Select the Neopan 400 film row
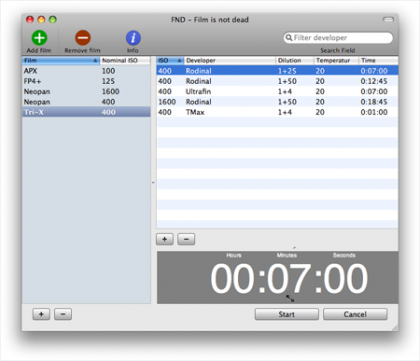Viewport: 420px width, 361px height. (x=86, y=102)
